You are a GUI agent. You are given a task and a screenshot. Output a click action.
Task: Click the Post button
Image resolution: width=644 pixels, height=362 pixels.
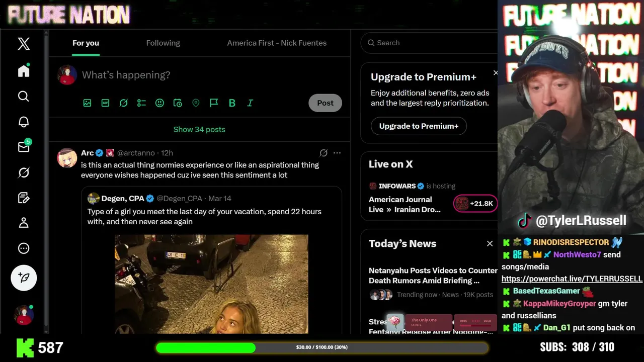[x=325, y=103]
